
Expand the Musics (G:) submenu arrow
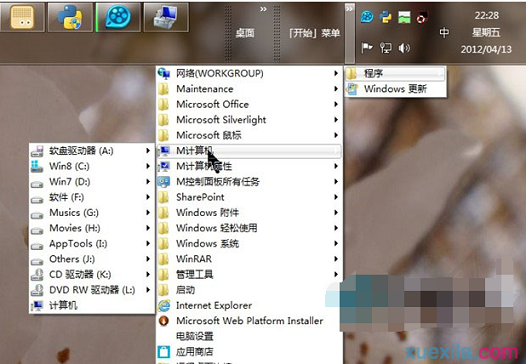point(148,212)
